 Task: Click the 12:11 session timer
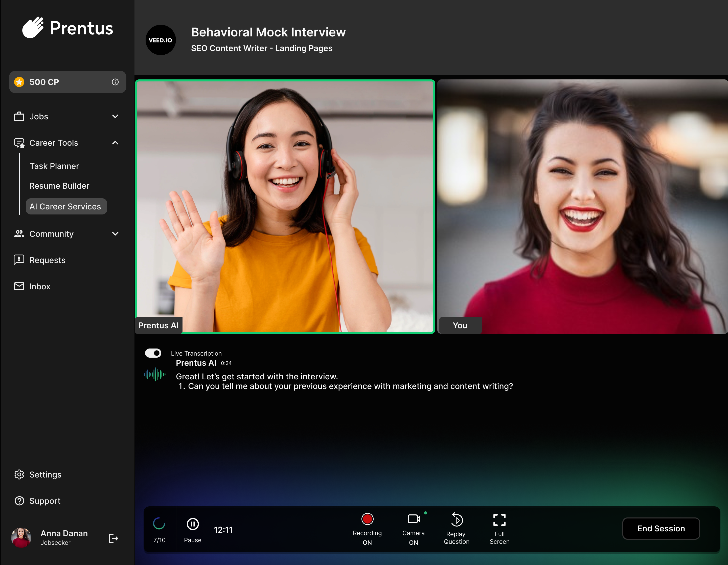click(223, 530)
